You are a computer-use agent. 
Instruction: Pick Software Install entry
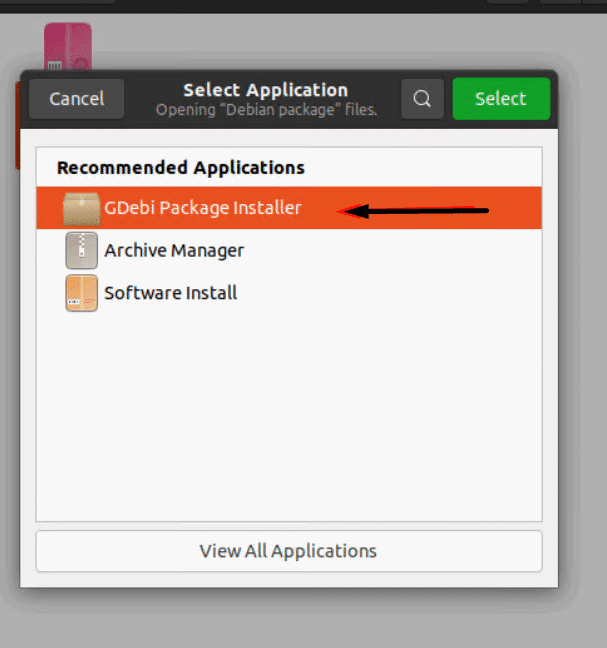289,293
